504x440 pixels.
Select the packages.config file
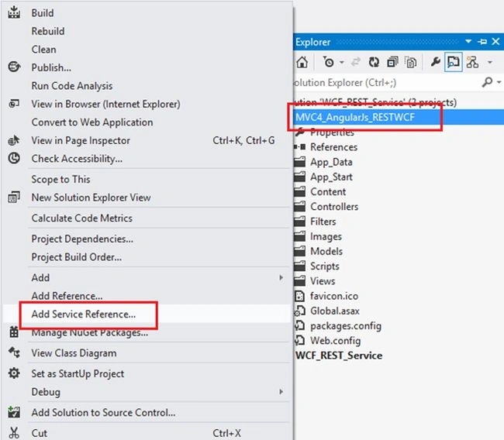pyautogui.click(x=346, y=326)
